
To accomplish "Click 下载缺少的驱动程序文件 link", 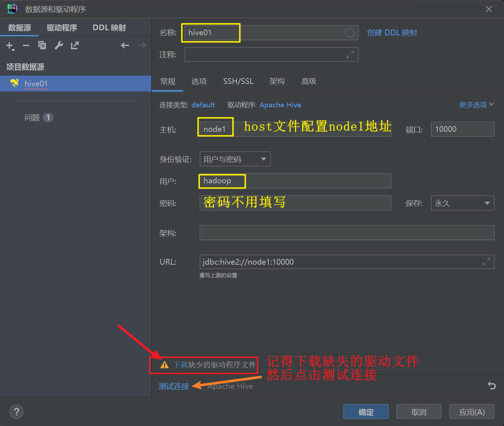I will (215, 365).
